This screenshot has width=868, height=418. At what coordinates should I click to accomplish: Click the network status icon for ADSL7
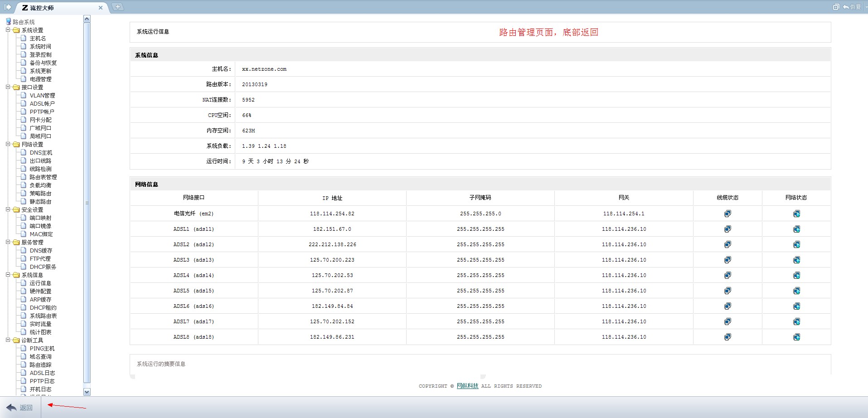796,321
